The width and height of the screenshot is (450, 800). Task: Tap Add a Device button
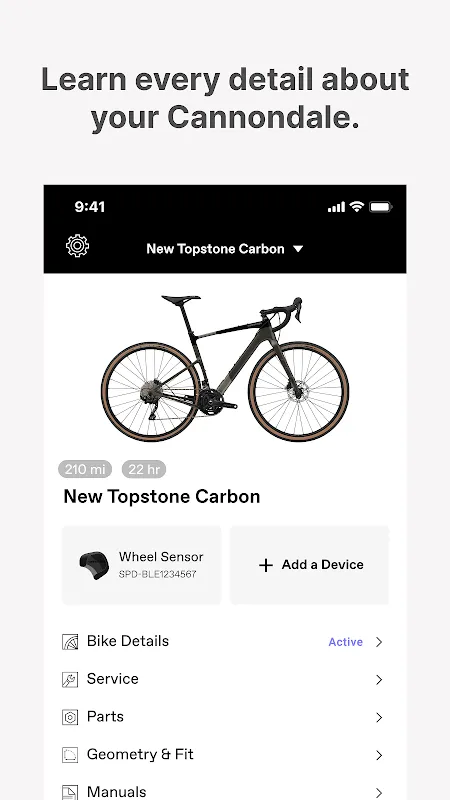pos(310,565)
